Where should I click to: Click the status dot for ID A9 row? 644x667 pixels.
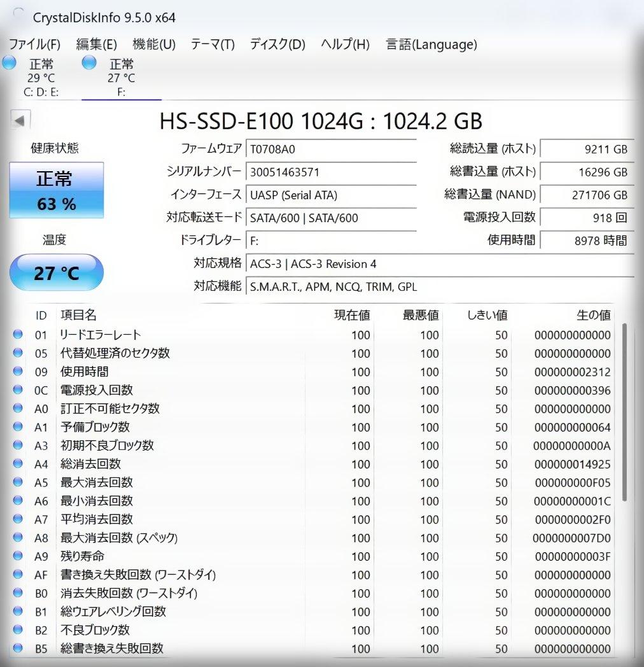coord(18,556)
